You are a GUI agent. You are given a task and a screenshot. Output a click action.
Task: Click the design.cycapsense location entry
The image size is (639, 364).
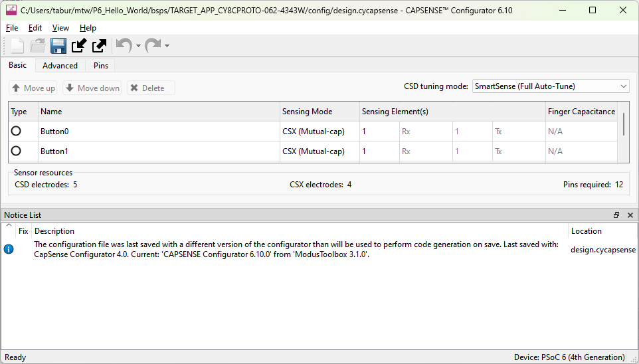tap(602, 250)
